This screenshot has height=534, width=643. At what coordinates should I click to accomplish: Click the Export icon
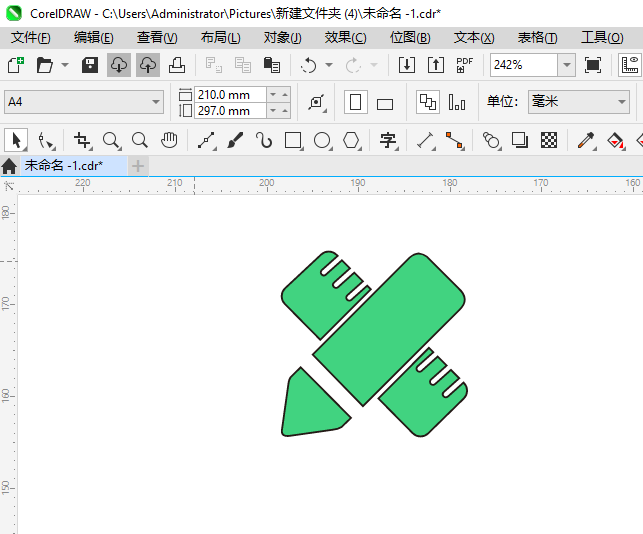pos(436,65)
